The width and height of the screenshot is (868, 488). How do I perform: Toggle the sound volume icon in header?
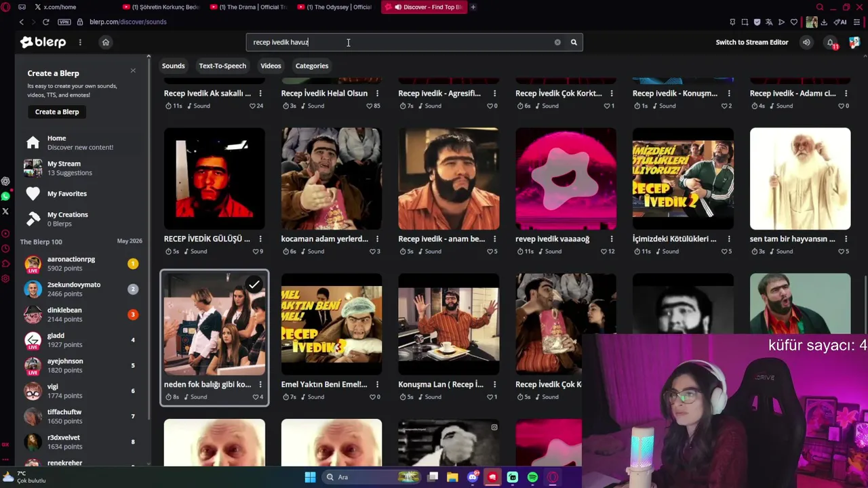[x=806, y=42]
